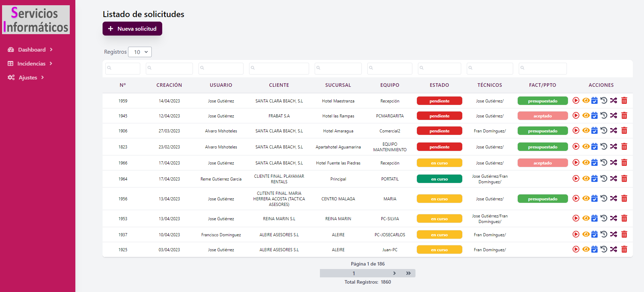Screen dimensions: 644x292
Task: View request 1823 with eye icon
Action: coord(586,147)
